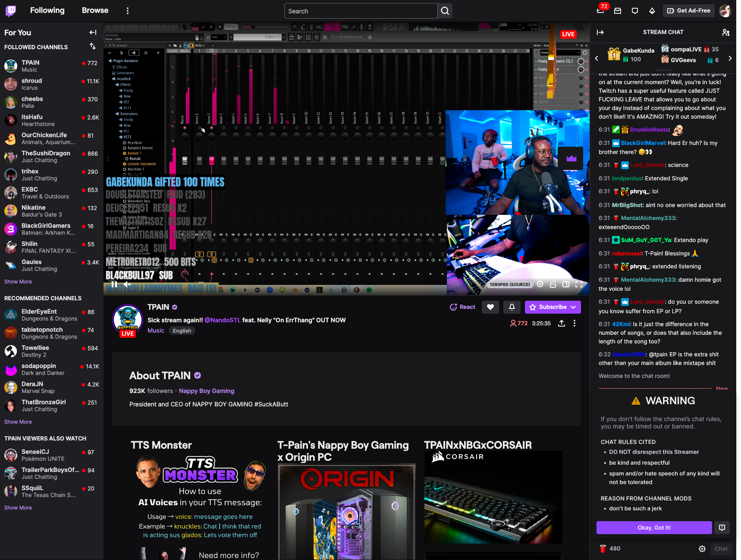
Task: Open the chat bubble icon in top bar
Action: point(635,11)
